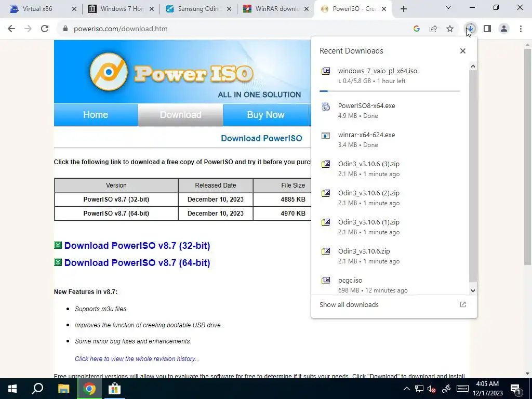
Task: Click the Odin3_v3.10.6.zip file icon
Action: click(x=326, y=252)
